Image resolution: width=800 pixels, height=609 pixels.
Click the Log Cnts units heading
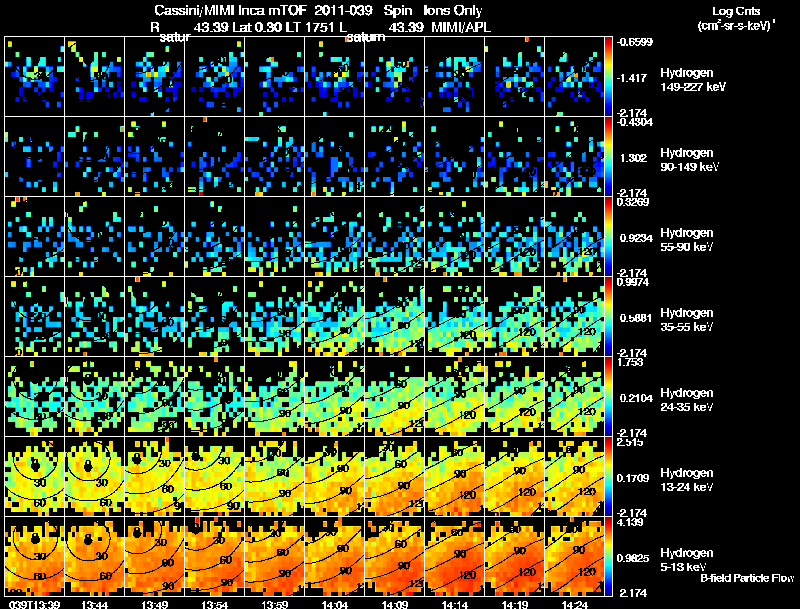(x=736, y=18)
